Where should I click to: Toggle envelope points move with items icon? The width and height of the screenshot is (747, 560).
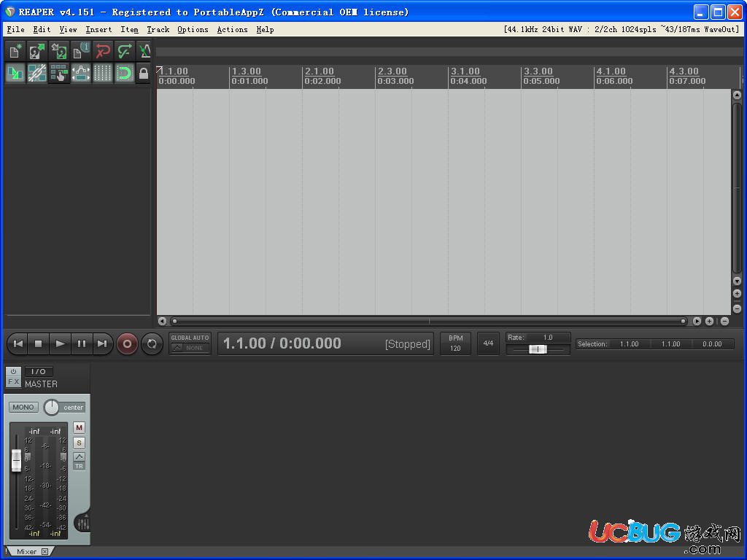click(x=80, y=74)
